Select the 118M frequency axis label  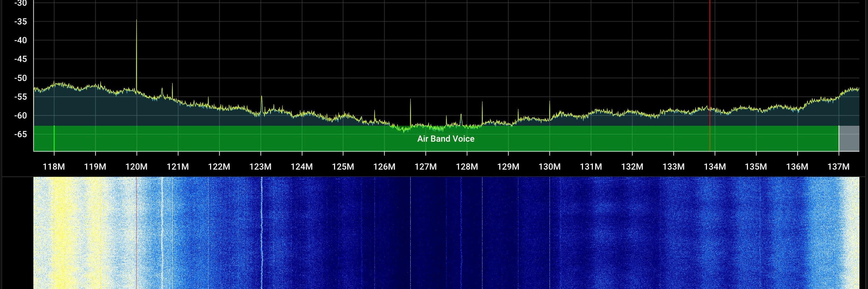click(54, 167)
